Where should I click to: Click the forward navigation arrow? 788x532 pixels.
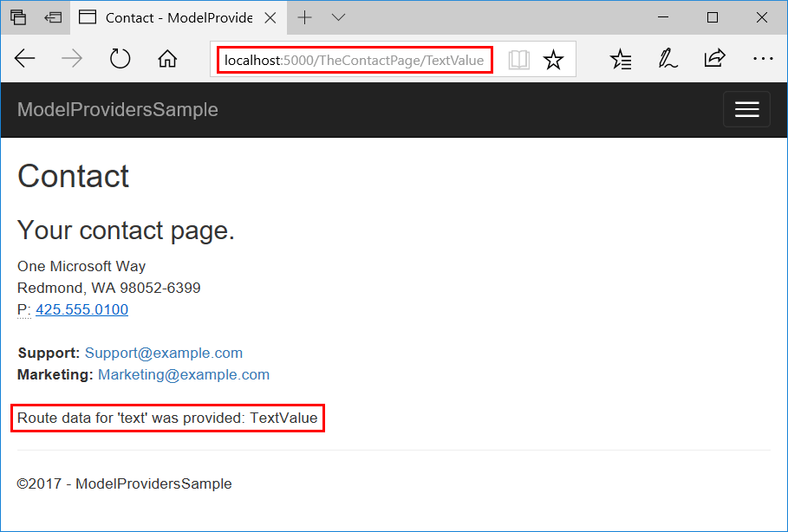(72, 59)
